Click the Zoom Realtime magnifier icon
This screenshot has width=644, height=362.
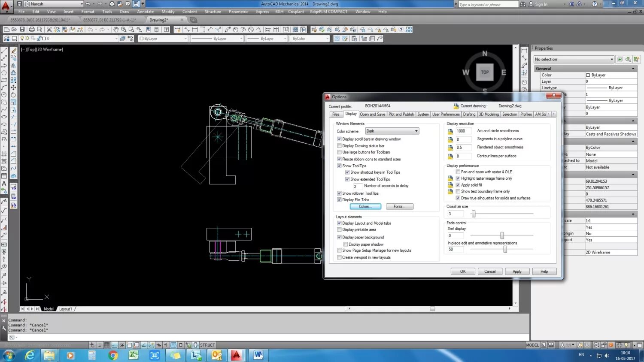click(124, 30)
